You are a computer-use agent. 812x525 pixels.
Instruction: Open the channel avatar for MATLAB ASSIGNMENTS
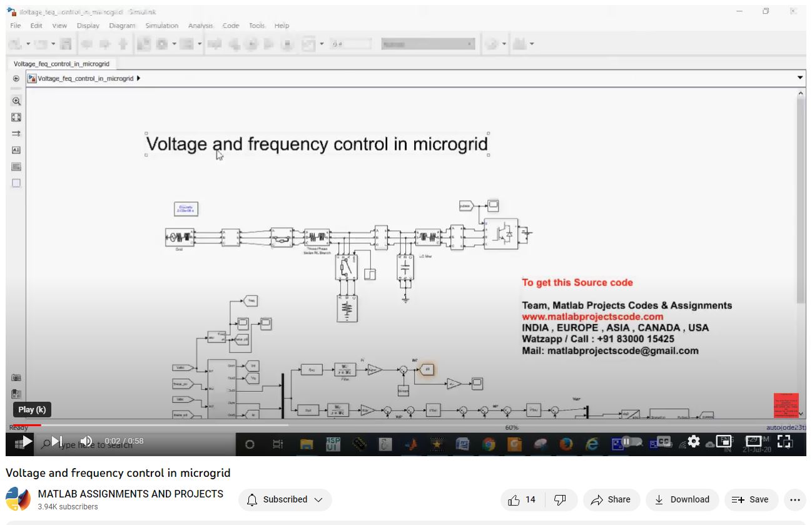[x=18, y=499]
